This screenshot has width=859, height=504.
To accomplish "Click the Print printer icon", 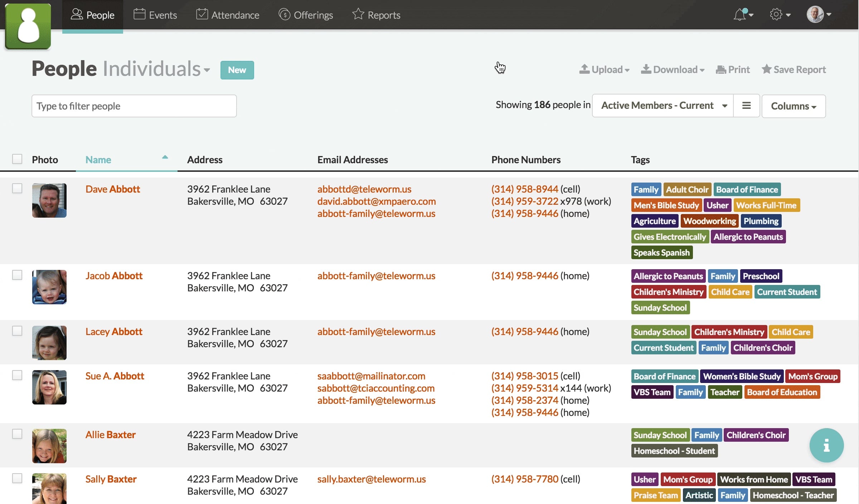I will [x=721, y=69].
